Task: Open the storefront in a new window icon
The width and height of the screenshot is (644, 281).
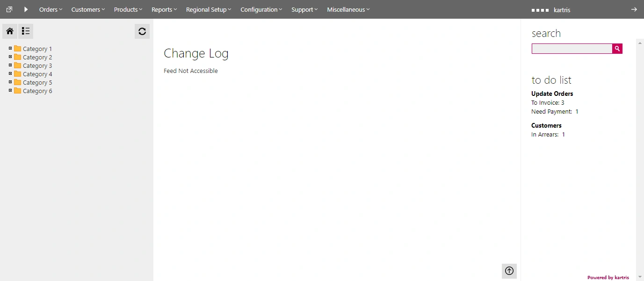Action: (x=9, y=9)
